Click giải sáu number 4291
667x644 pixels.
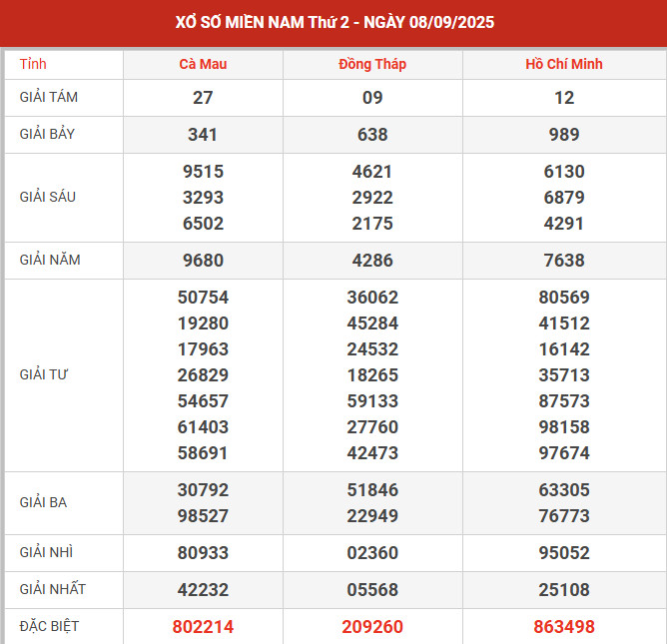[564, 224]
